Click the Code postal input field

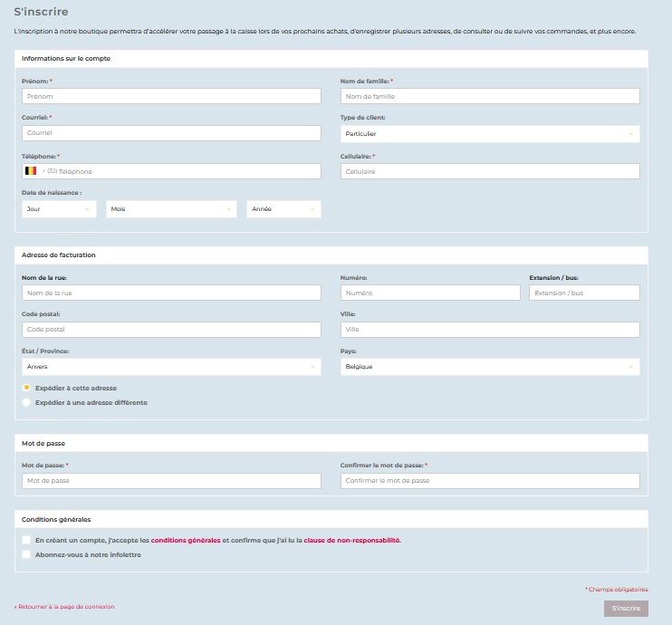(171, 330)
